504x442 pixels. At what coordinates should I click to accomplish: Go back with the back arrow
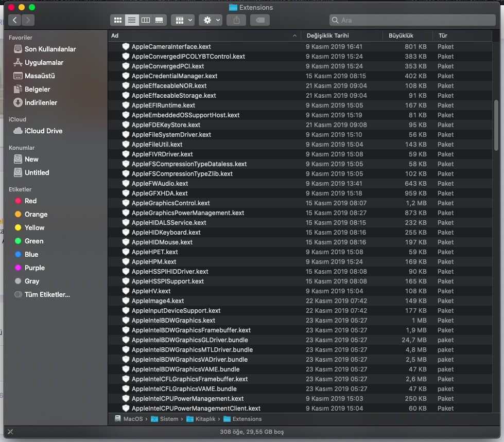pyautogui.click(x=15, y=20)
